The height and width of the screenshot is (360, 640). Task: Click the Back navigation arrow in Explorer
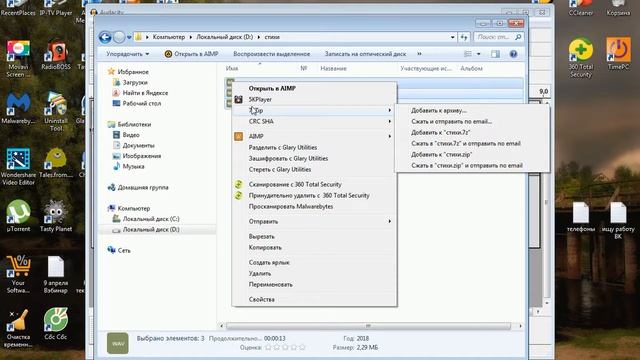click(105, 38)
